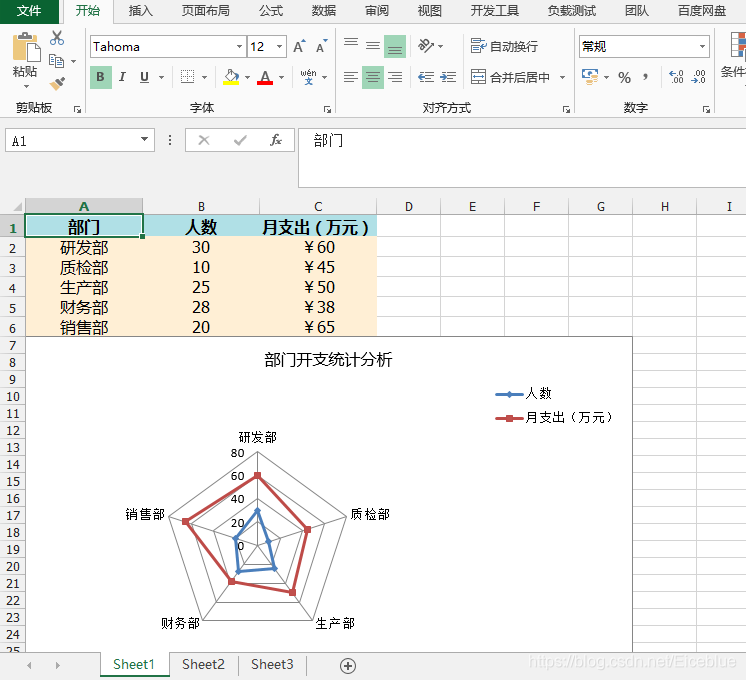
Task: Expand font color palette arrow
Action: click(282, 77)
